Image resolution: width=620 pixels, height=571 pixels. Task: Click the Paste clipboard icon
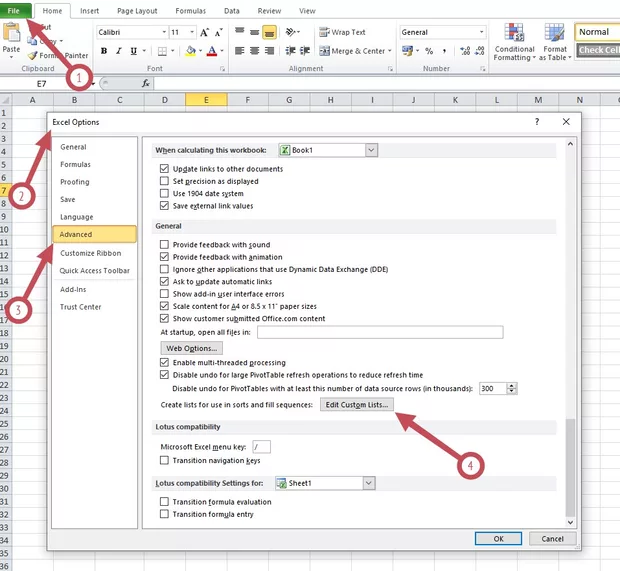pyautogui.click(x=11, y=32)
